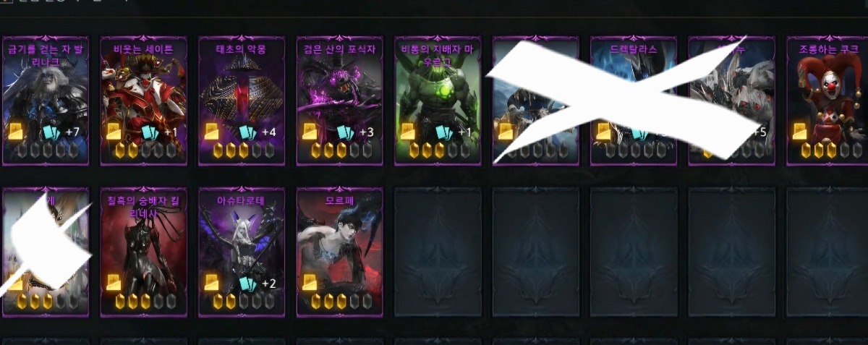Click yellow book icon on 비통의 지배자 마우르그
This screenshot has width=868, height=345.
[x=408, y=132]
